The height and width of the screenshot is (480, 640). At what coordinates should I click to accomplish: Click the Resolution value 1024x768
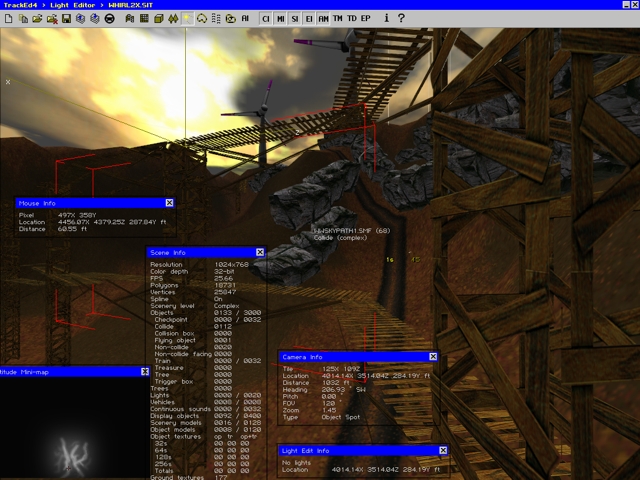click(231, 264)
